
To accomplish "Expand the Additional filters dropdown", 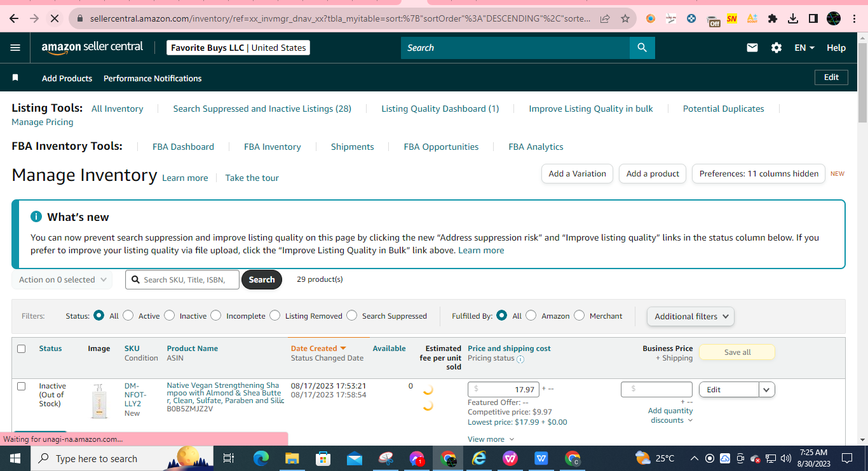I will [691, 316].
